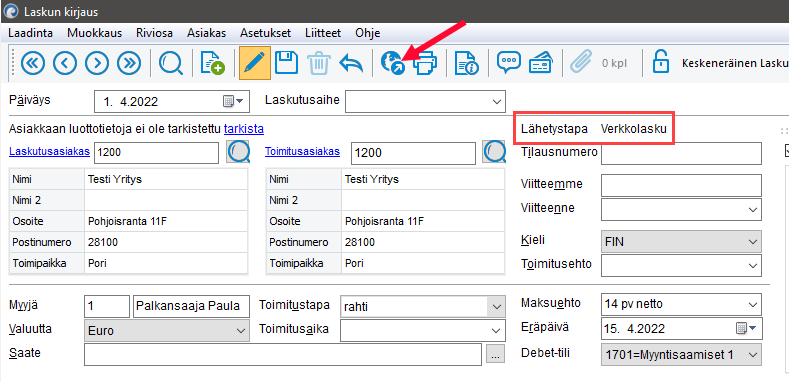Send e-invoice with globe icon
The width and height of the screenshot is (789, 382).
[x=392, y=63]
